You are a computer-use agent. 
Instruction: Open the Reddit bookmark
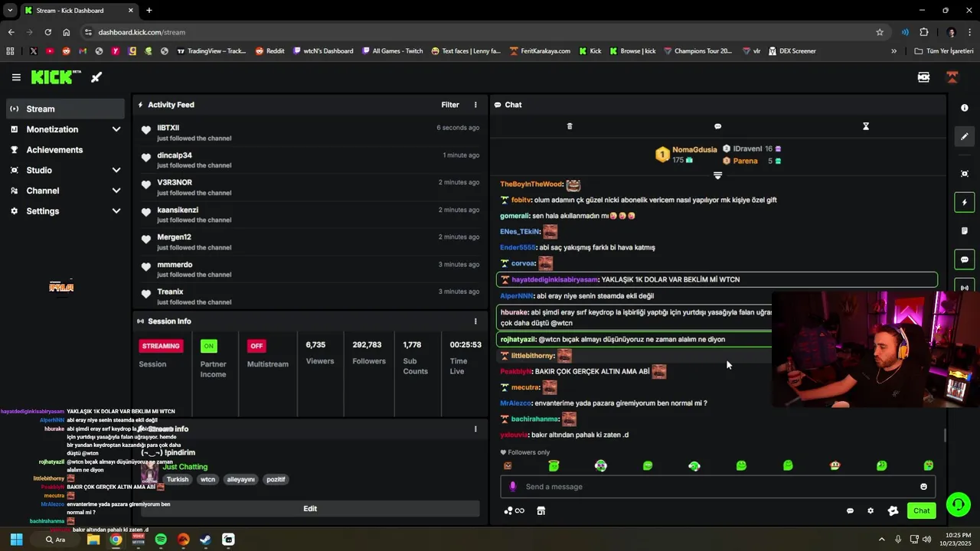[x=269, y=51]
